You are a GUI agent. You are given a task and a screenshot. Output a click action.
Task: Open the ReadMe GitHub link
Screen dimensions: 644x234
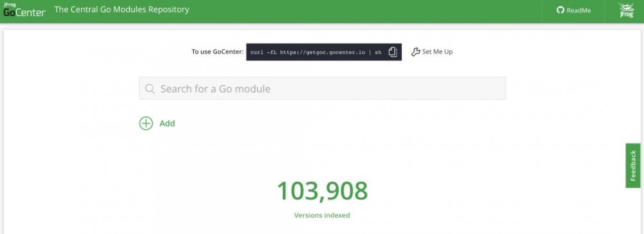coord(573,11)
